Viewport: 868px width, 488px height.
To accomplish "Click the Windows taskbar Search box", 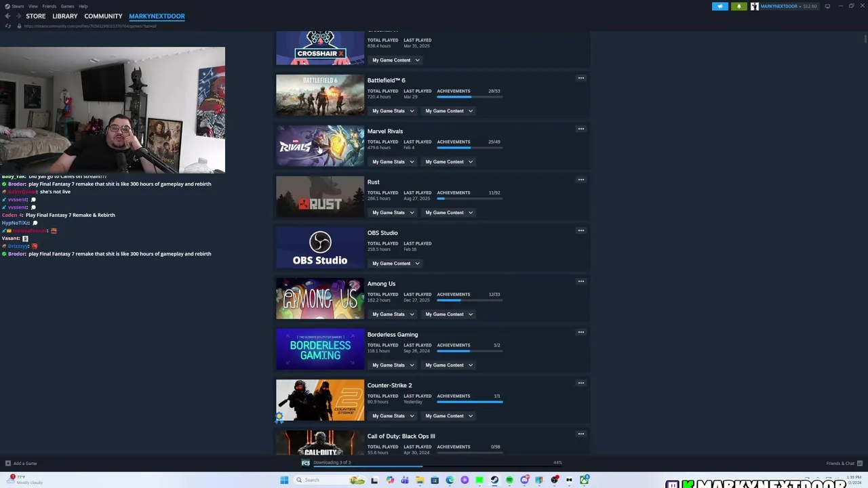I will tap(330, 480).
